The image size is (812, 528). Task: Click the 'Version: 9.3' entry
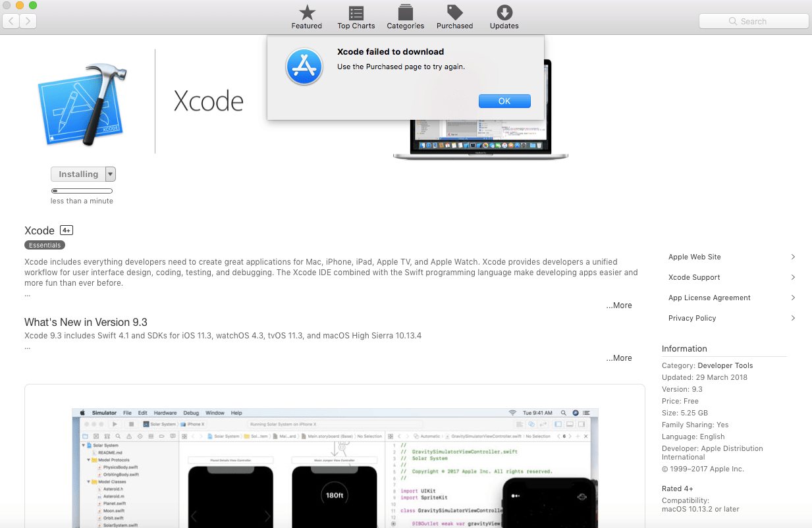682,389
